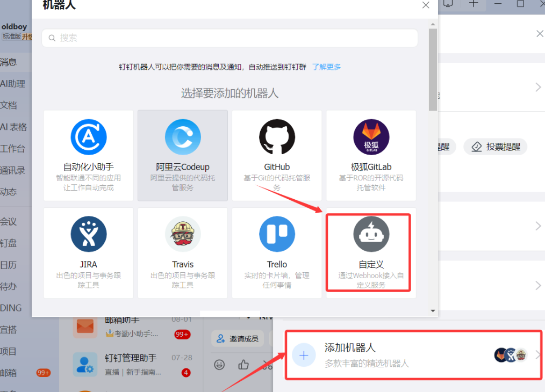This screenshot has width=545, height=392.
Task: Click the robot dialog scrollbar thumb
Action: coord(433,70)
